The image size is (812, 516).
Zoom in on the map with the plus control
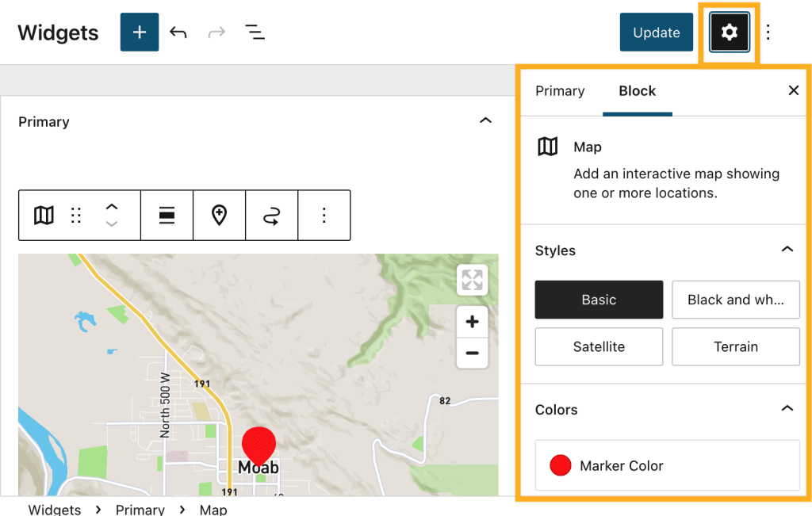(472, 322)
